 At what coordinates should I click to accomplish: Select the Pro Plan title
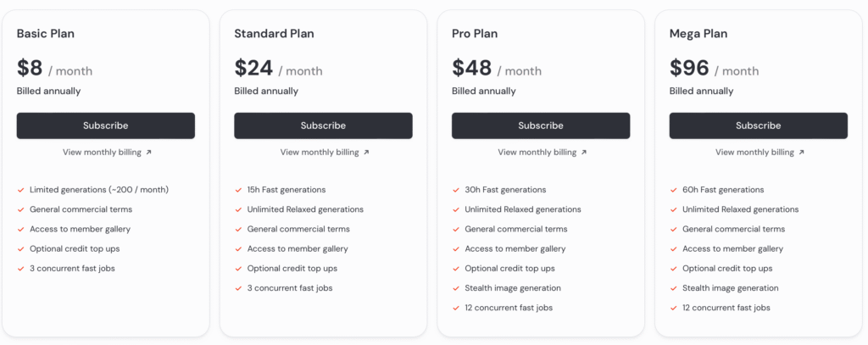pos(475,34)
